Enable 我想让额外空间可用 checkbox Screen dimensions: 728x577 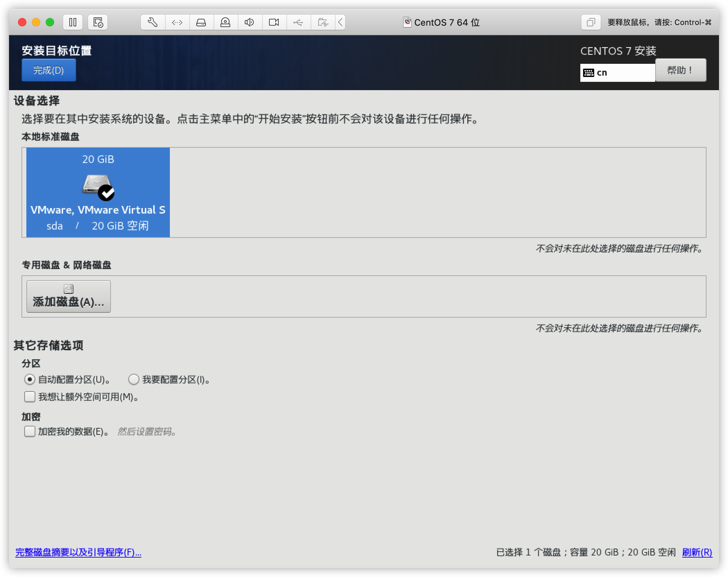30,397
